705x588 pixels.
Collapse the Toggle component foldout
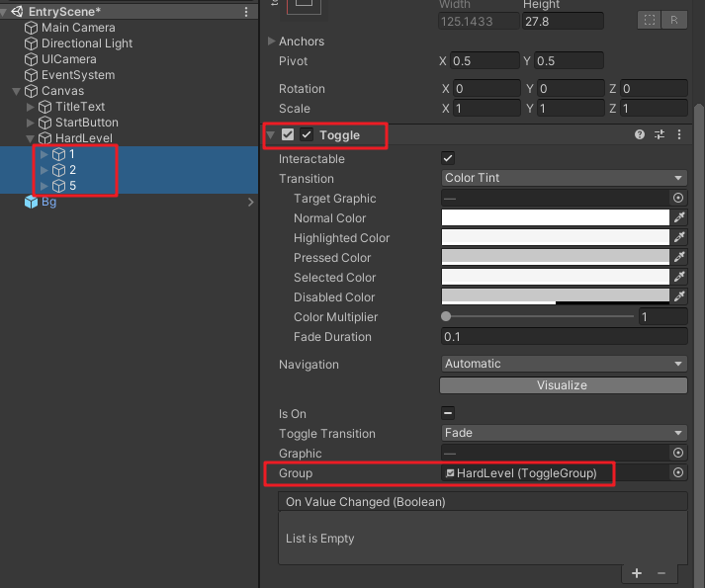click(271, 134)
